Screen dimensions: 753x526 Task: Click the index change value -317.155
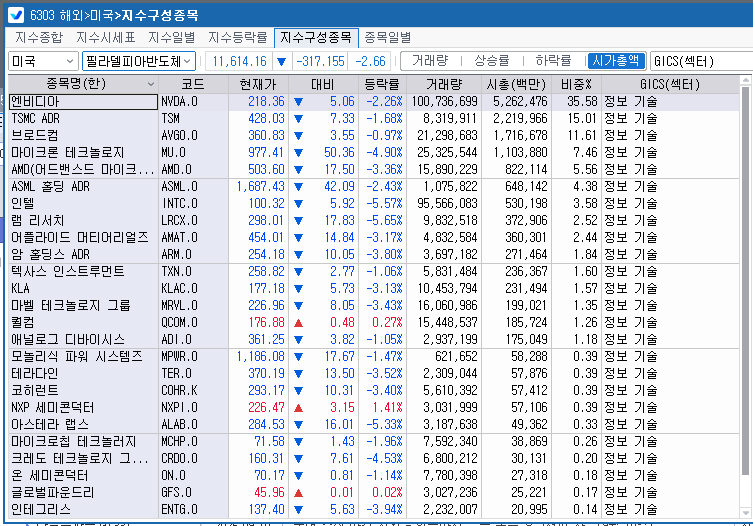pyautogui.click(x=320, y=61)
